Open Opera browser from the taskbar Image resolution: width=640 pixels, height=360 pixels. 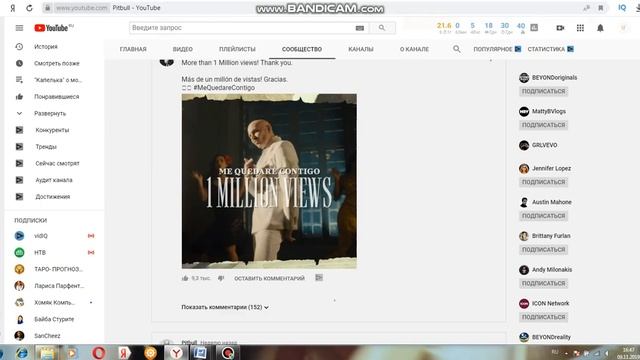98,353
